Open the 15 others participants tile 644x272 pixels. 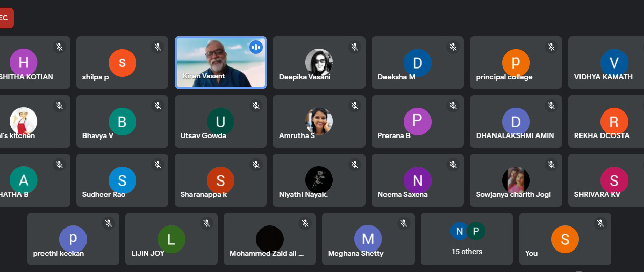point(466,238)
